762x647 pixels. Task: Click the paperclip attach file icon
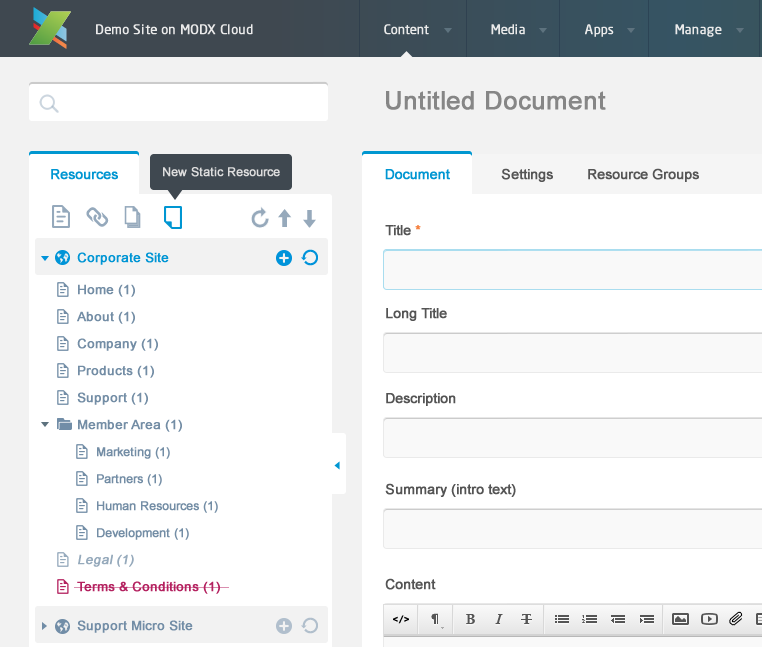[735, 619]
